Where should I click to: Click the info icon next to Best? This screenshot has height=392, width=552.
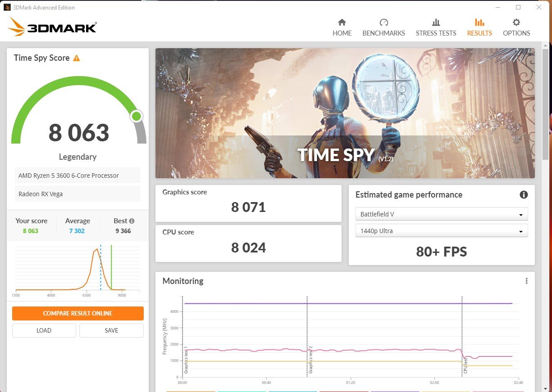[132, 221]
